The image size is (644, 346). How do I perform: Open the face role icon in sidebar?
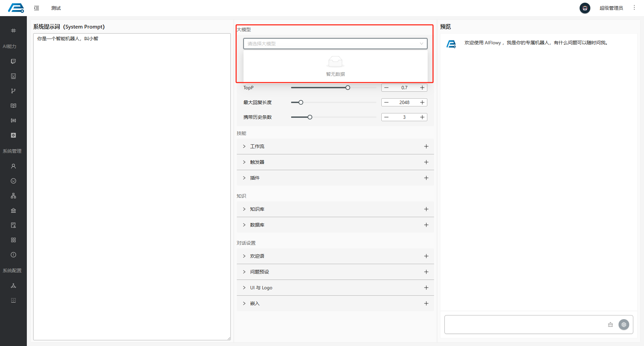pyautogui.click(x=13, y=181)
